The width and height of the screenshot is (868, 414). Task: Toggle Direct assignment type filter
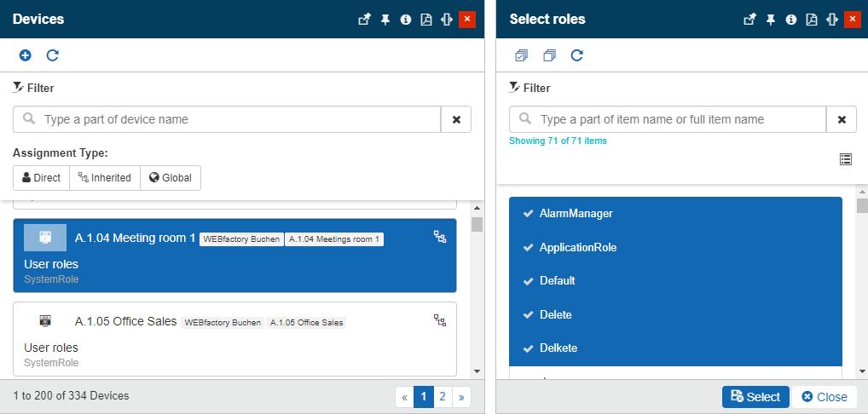41,178
